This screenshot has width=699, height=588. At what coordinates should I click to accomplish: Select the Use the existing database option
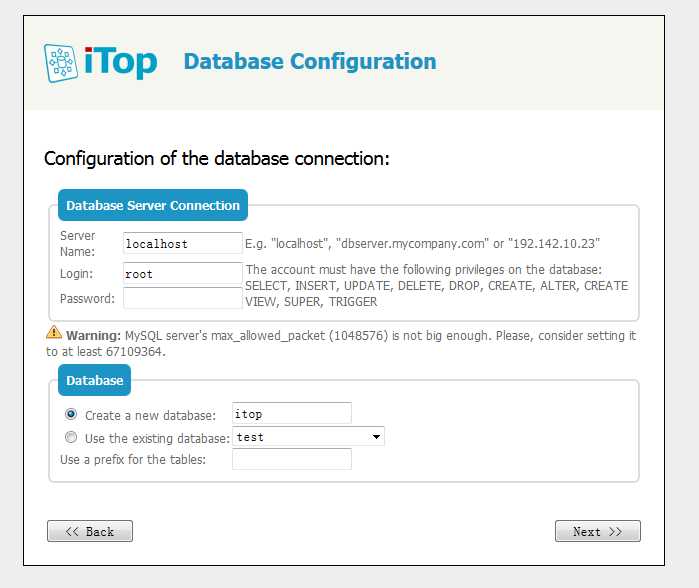coord(71,437)
